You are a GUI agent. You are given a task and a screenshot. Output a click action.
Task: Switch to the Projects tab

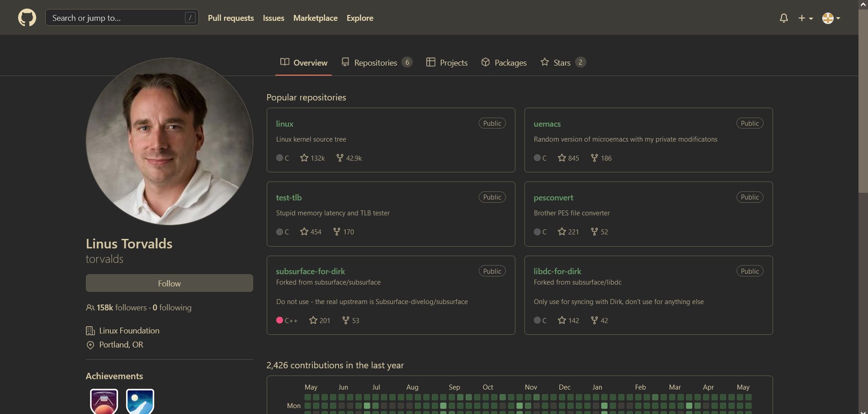point(447,62)
